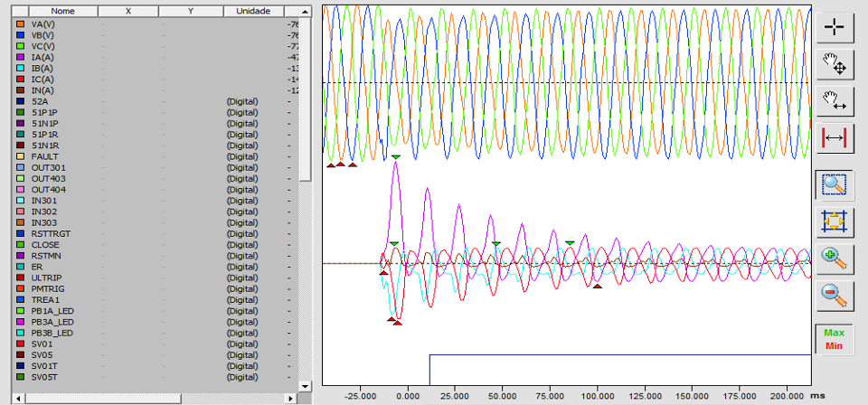Select the PB3A_LED channel row

pos(155,322)
